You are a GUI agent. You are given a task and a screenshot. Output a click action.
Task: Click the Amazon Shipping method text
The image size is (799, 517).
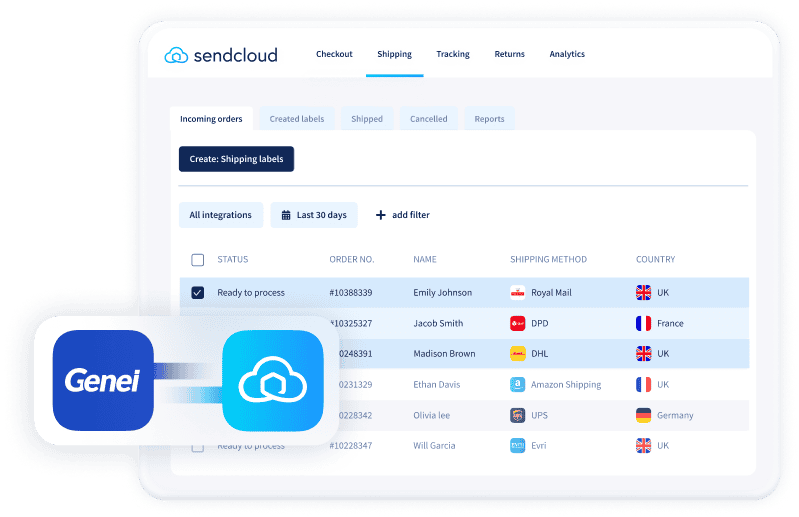coord(566,385)
